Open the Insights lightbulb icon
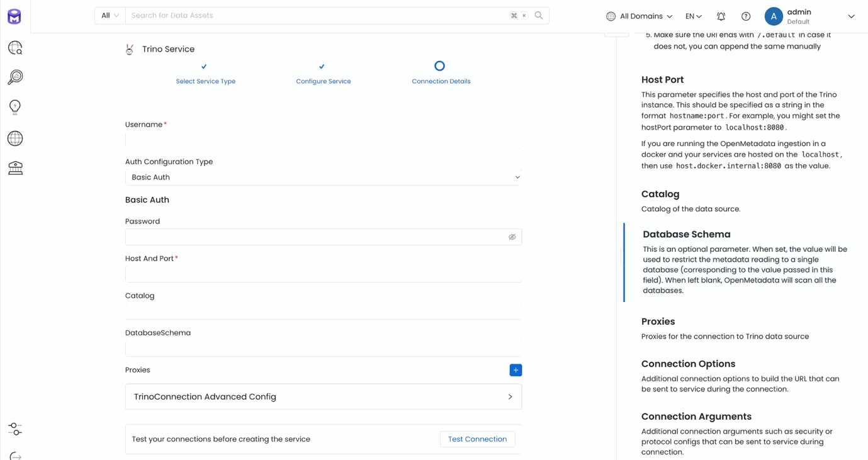868x460 pixels. click(x=15, y=107)
